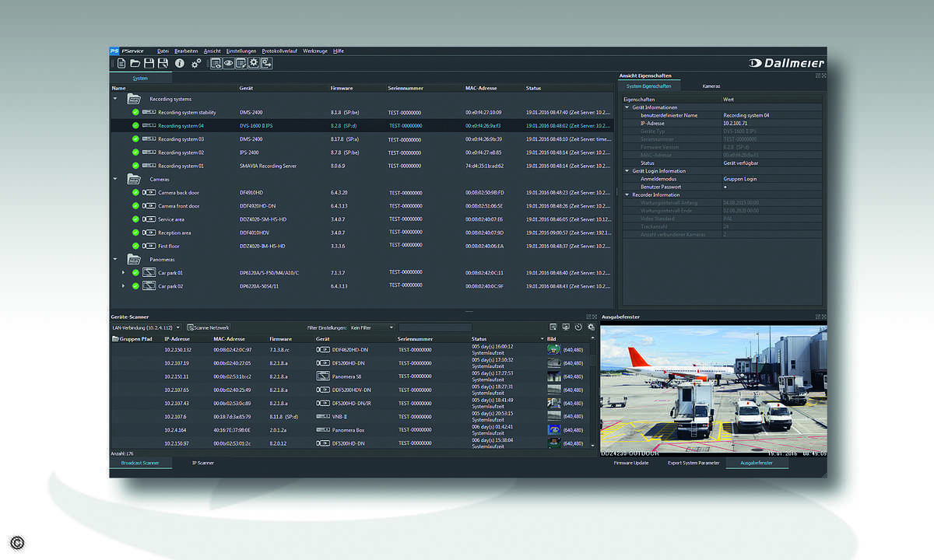
Task: Click camera icon of DF5200HD-DN/IR row
Action: pyautogui.click(x=323, y=403)
